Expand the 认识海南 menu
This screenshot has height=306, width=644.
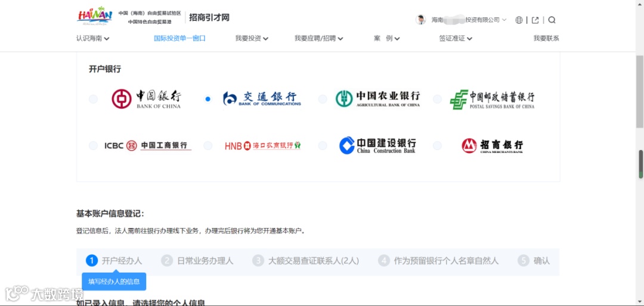(93, 39)
